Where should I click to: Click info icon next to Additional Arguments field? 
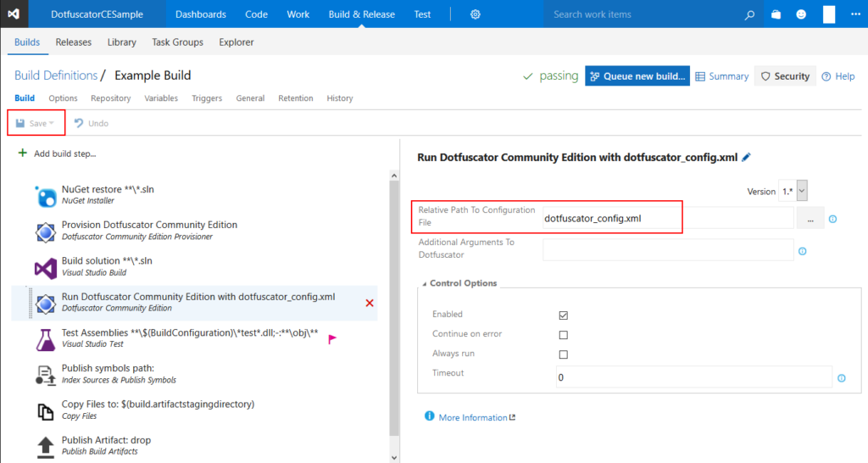[802, 252]
